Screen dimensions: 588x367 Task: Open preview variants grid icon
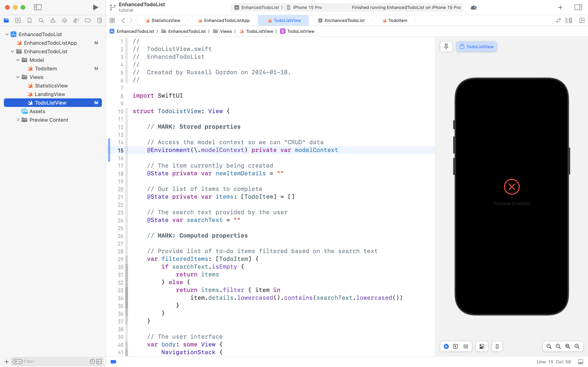466,346
